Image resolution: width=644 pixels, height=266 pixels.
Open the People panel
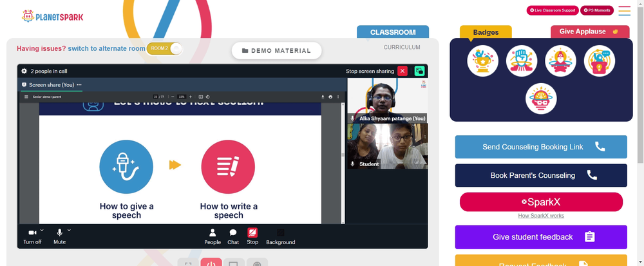click(213, 236)
